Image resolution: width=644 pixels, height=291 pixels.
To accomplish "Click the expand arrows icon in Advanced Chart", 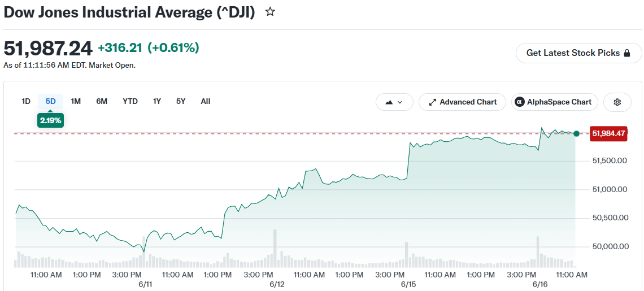I will click(433, 102).
